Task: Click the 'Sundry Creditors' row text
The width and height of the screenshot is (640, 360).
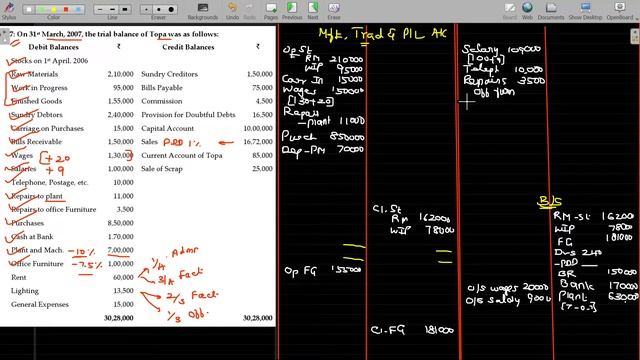Action: point(169,74)
